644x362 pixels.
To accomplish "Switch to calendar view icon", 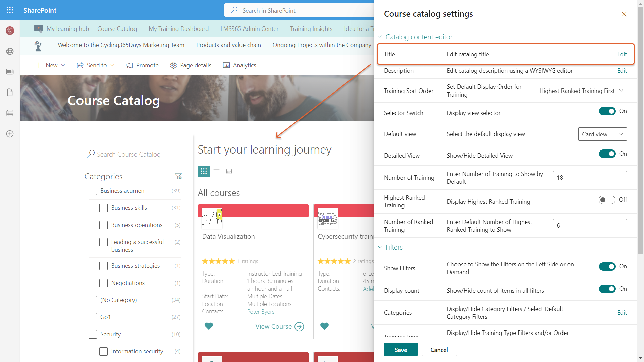I will click(229, 171).
